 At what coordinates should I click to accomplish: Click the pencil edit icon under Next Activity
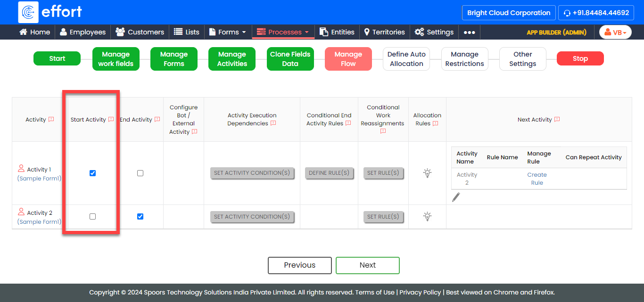(x=456, y=197)
